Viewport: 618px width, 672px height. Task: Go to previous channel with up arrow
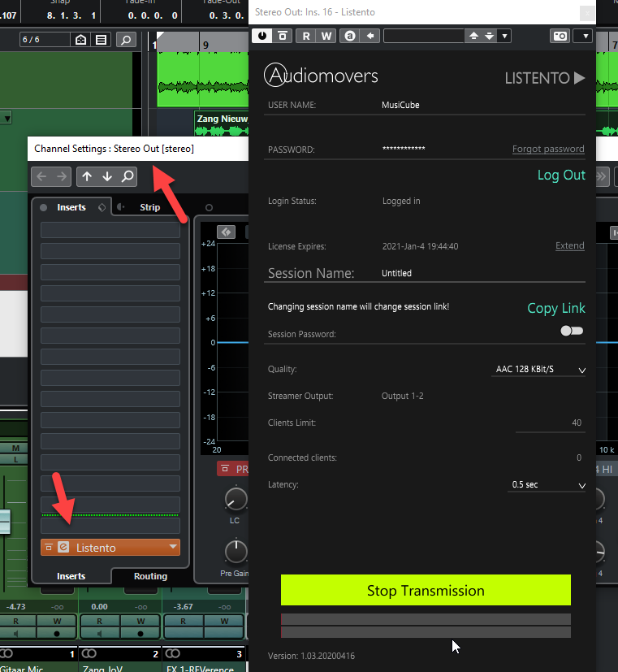87,176
